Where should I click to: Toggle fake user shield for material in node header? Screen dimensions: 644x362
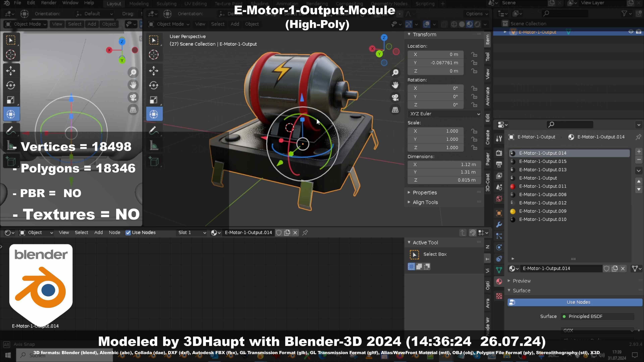279,233
